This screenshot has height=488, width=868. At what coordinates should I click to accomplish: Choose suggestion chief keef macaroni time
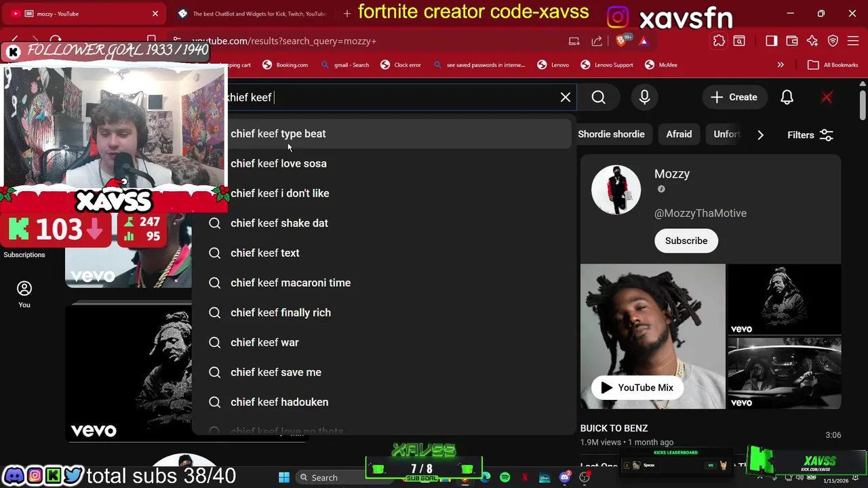[x=383, y=283]
